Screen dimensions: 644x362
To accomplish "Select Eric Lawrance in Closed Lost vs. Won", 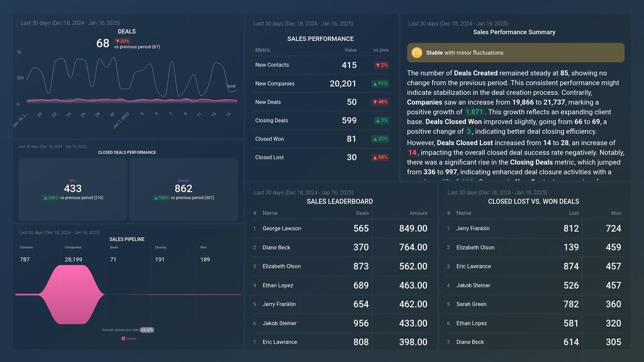I will click(x=474, y=266).
